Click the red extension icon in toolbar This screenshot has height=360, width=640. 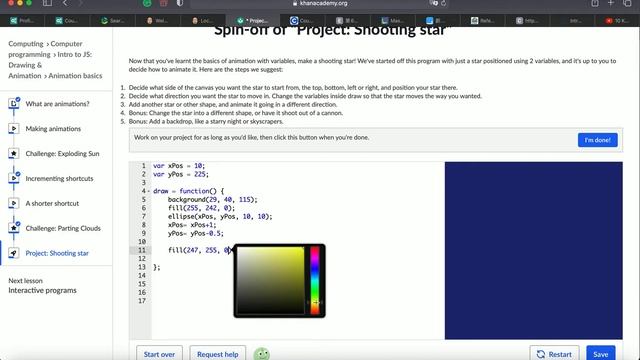point(163,3)
